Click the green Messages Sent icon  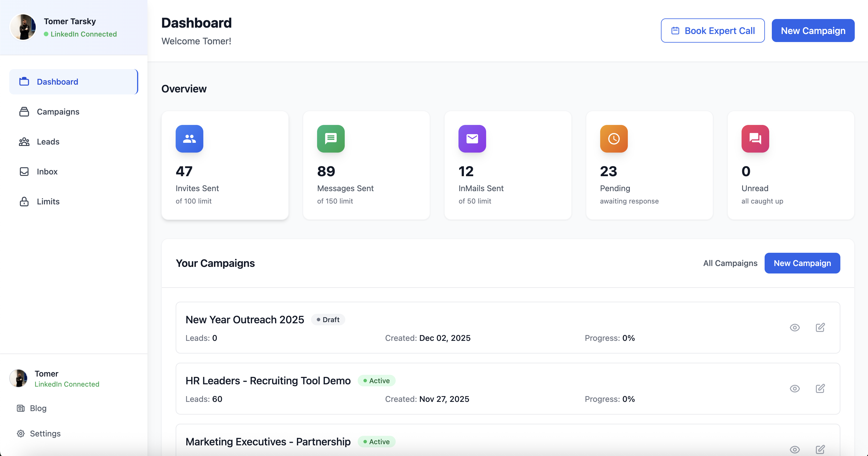pyautogui.click(x=331, y=139)
